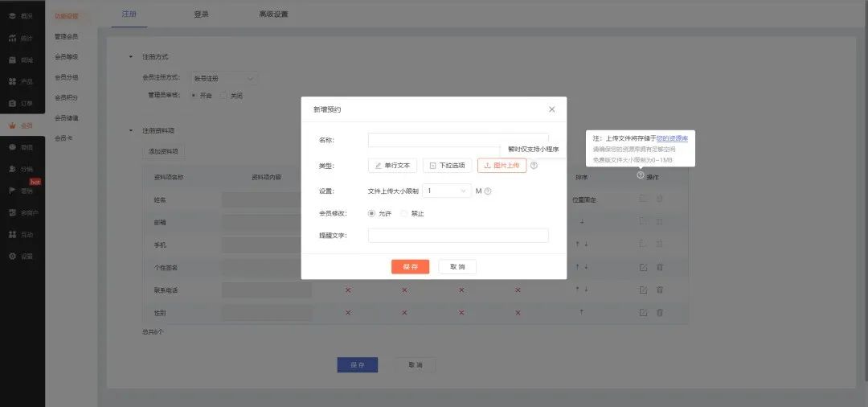The width and height of the screenshot is (868, 407).
Task: Open 设置 in the left sidebar
Action: tap(22, 256)
